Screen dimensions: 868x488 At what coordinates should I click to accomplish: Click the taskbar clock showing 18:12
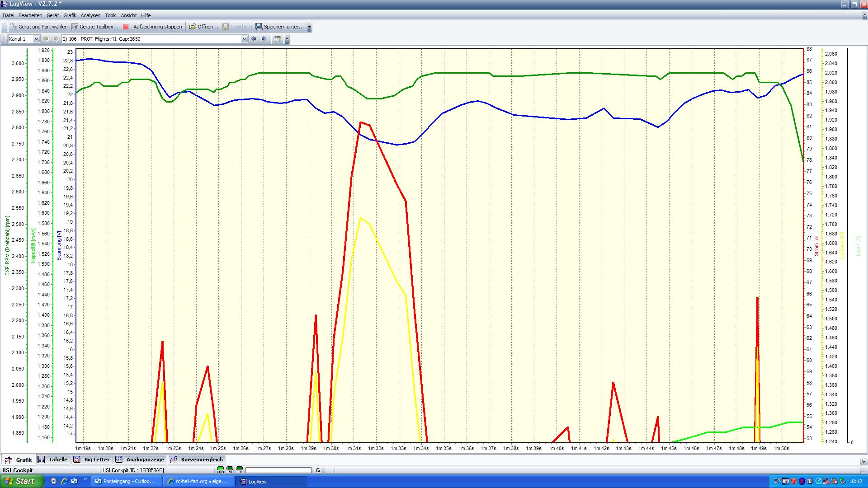pyautogui.click(x=855, y=482)
